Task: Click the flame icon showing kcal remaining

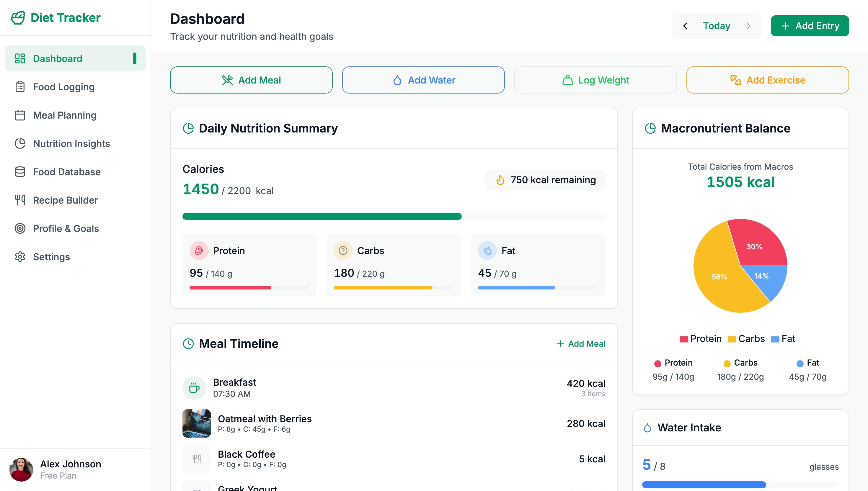Action: 501,180
